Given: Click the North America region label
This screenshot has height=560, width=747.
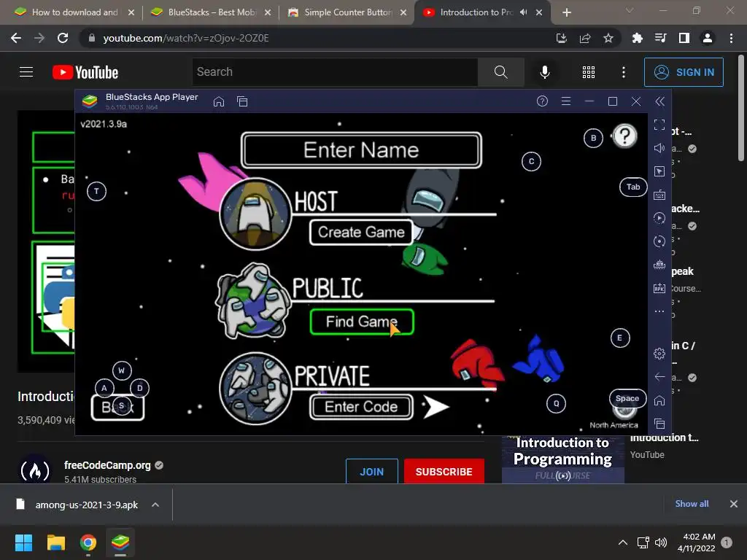Looking at the screenshot, I should (614, 425).
